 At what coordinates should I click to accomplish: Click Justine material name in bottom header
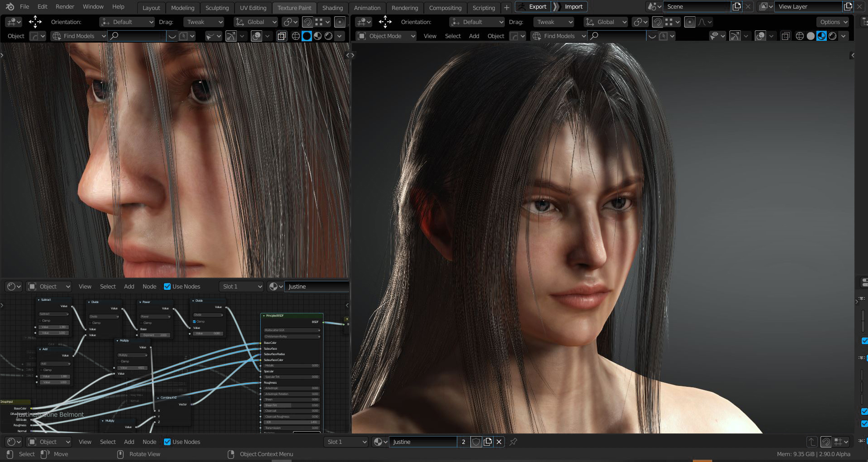click(423, 442)
